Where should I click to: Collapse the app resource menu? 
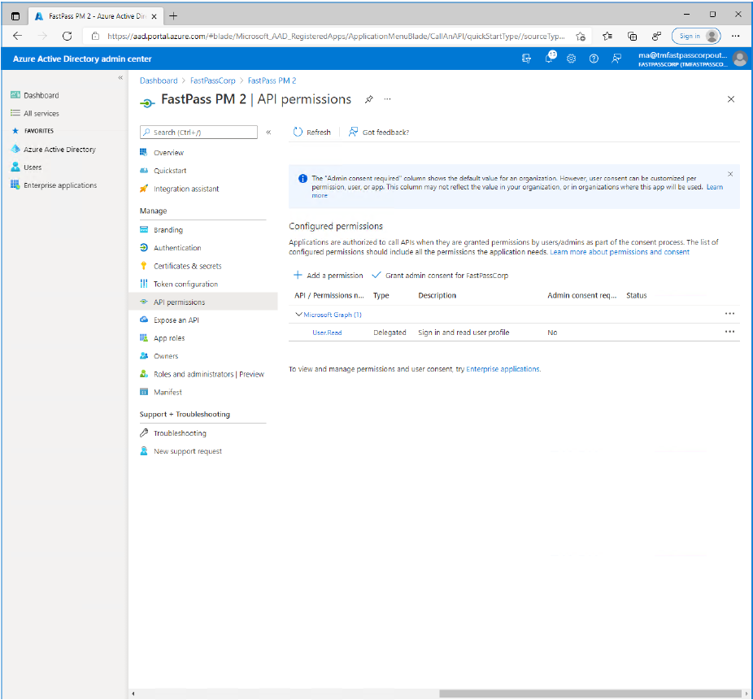click(268, 132)
